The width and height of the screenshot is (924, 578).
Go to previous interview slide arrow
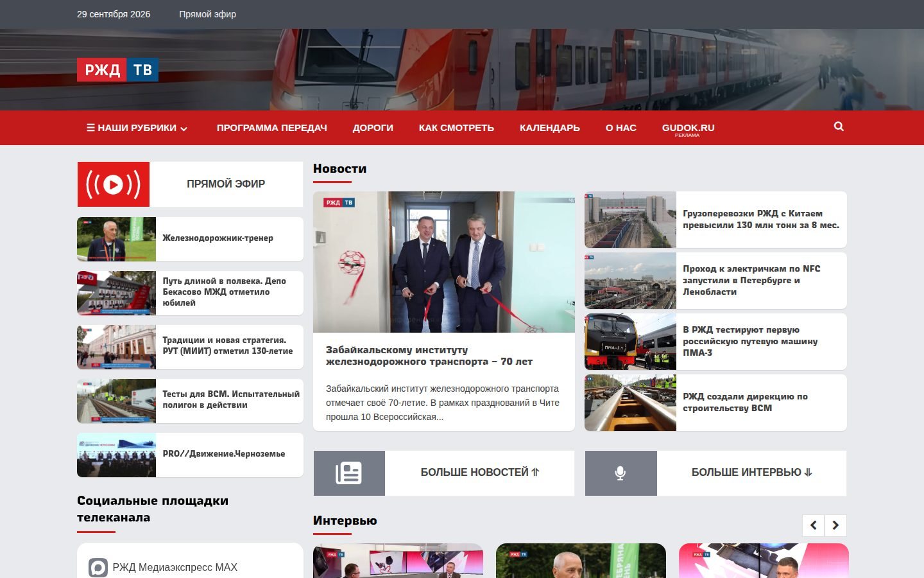[814, 525]
